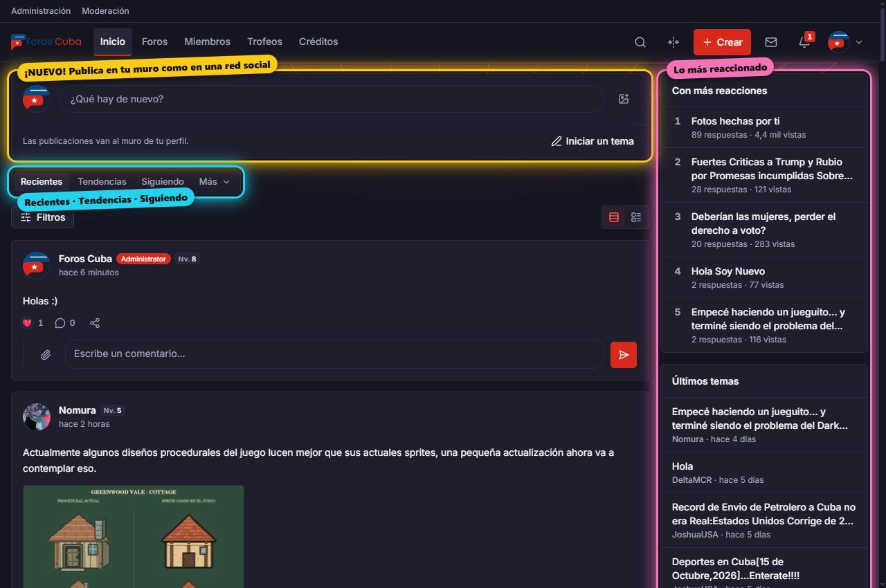The height and width of the screenshot is (588, 886).
Task: Open the Administración link
Action: 41,11
